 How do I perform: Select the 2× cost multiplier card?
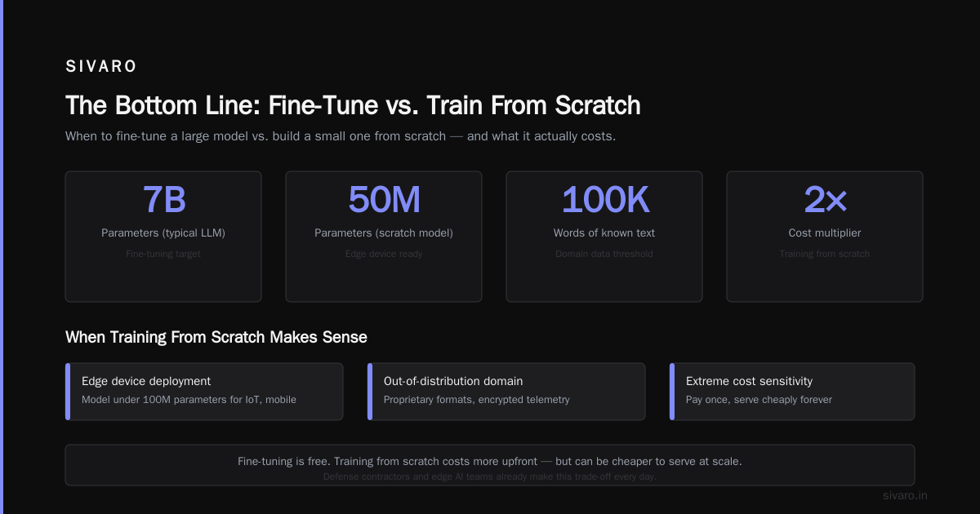tap(825, 237)
